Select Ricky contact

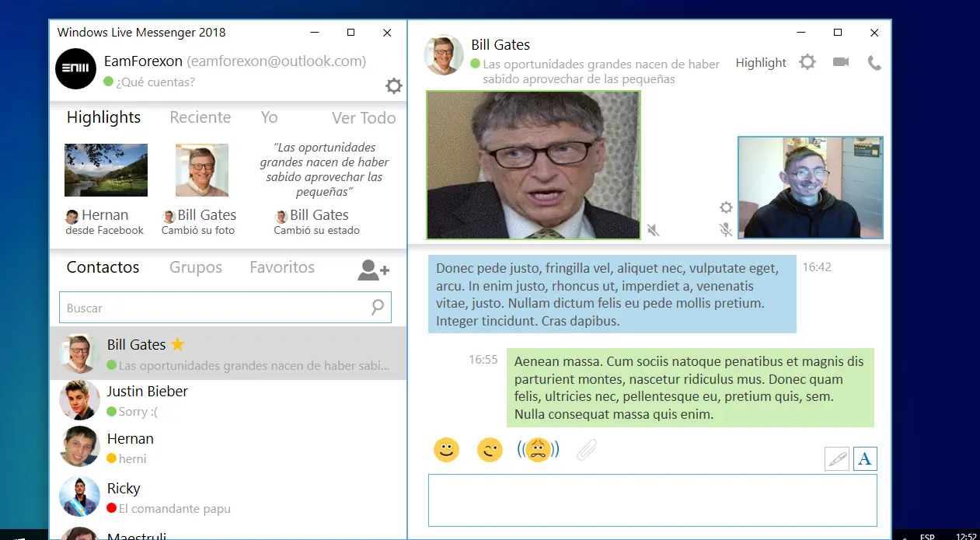pyautogui.click(x=228, y=497)
